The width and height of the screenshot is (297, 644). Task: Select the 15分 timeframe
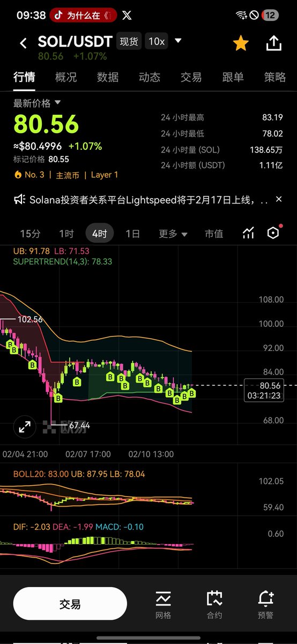point(30,233)
